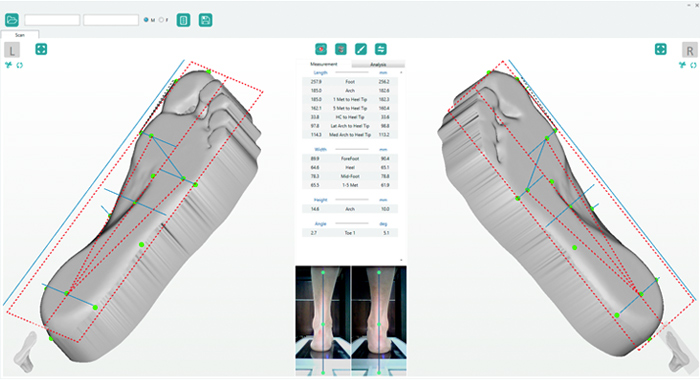Click the first name input field
Screen dimensions: 700x380
tap(52, 20)
